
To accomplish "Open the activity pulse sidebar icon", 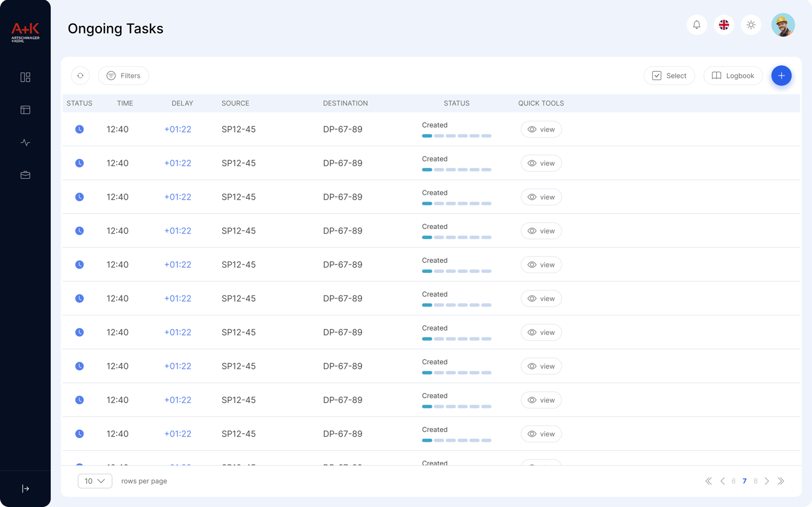I will 25,143.
